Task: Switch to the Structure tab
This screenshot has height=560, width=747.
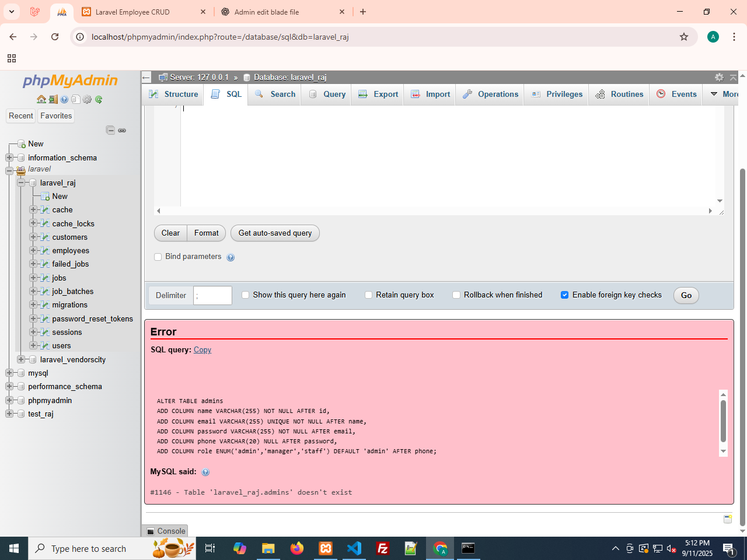Action: pos(173,94)
